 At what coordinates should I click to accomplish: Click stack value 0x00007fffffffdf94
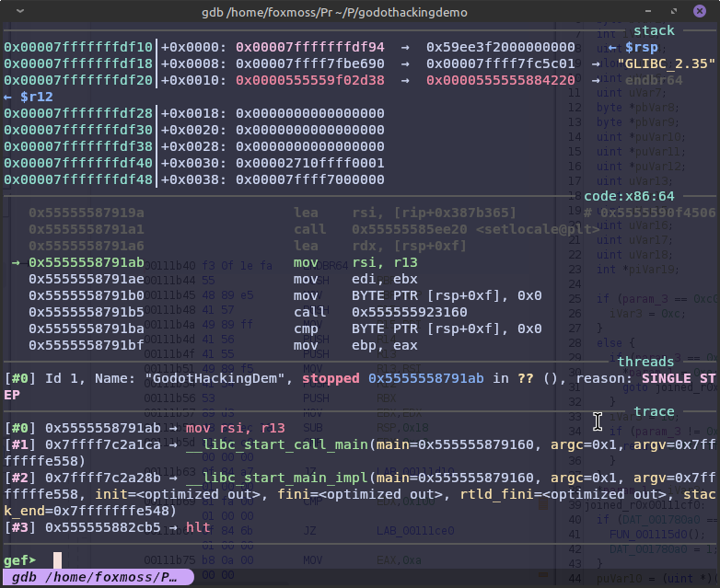(310, 47)
